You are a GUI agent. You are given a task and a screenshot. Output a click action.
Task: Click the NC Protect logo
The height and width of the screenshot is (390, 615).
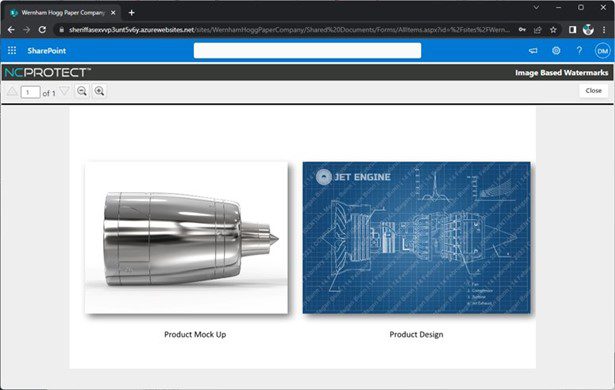click(x=47, y=73)
